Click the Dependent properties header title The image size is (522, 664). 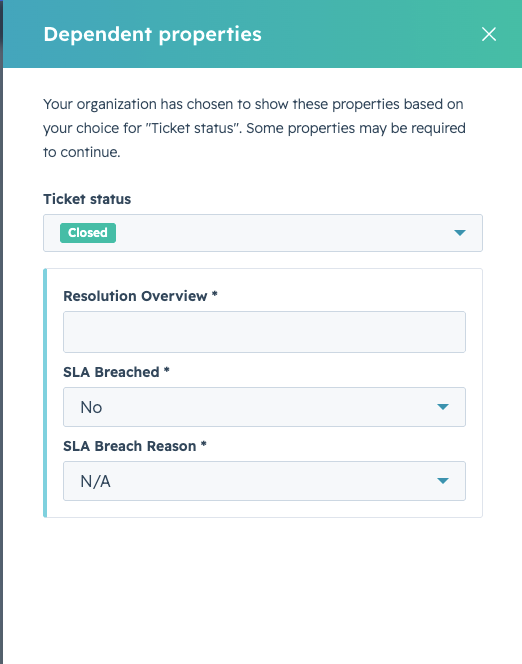pyautogui.click(x=152, y=34)
